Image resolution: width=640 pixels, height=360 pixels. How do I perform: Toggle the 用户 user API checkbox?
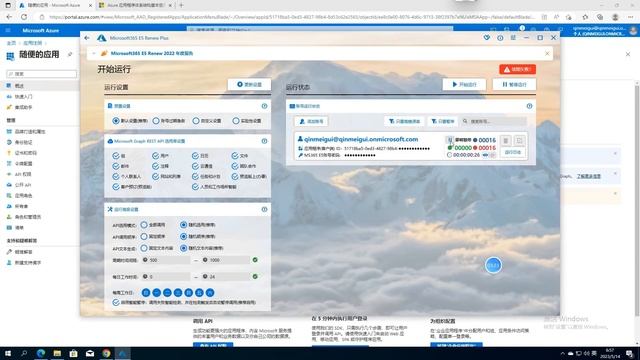(156, 156)
